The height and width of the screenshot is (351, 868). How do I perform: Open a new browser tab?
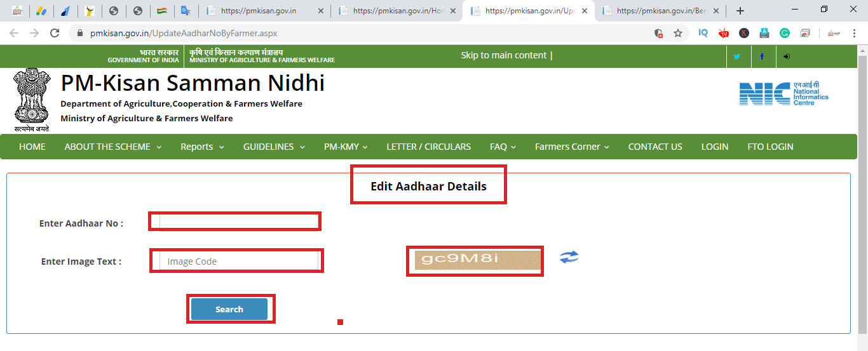740,11
